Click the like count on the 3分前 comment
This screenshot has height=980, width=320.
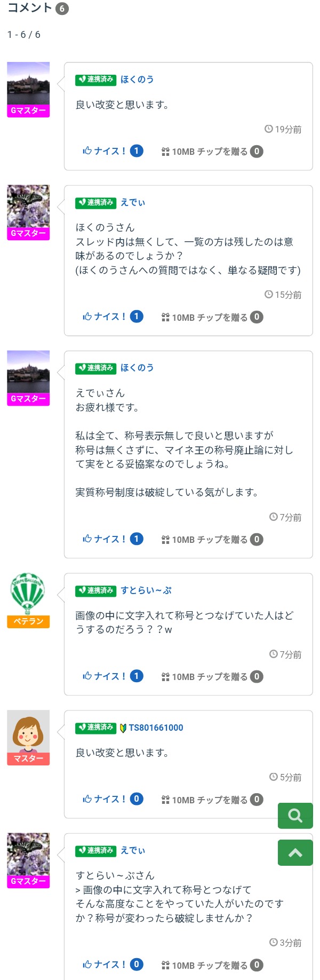137,965
